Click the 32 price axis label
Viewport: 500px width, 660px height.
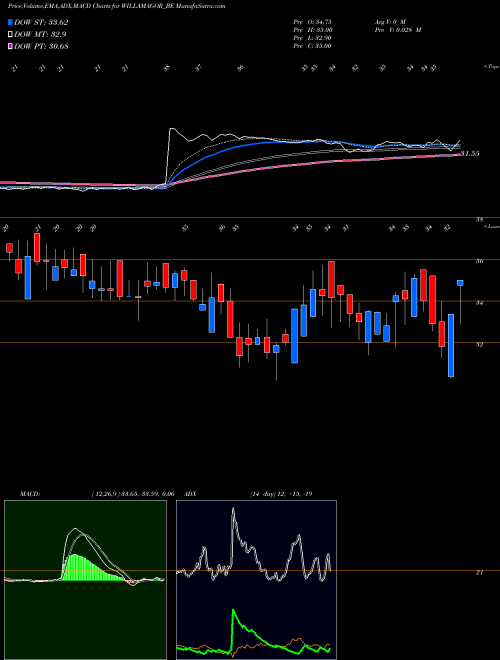(479, 344)
